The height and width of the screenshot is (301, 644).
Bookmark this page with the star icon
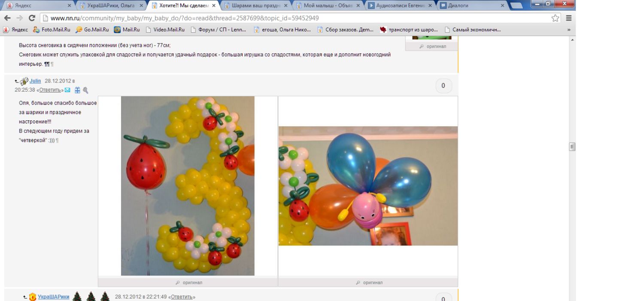pyautogui.click(x=556, y=18)
